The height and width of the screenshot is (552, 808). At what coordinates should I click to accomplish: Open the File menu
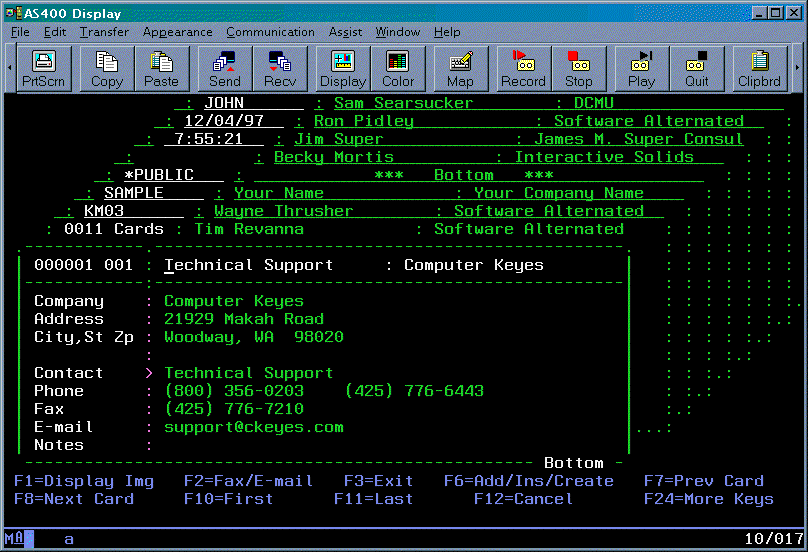pos(20,32)
